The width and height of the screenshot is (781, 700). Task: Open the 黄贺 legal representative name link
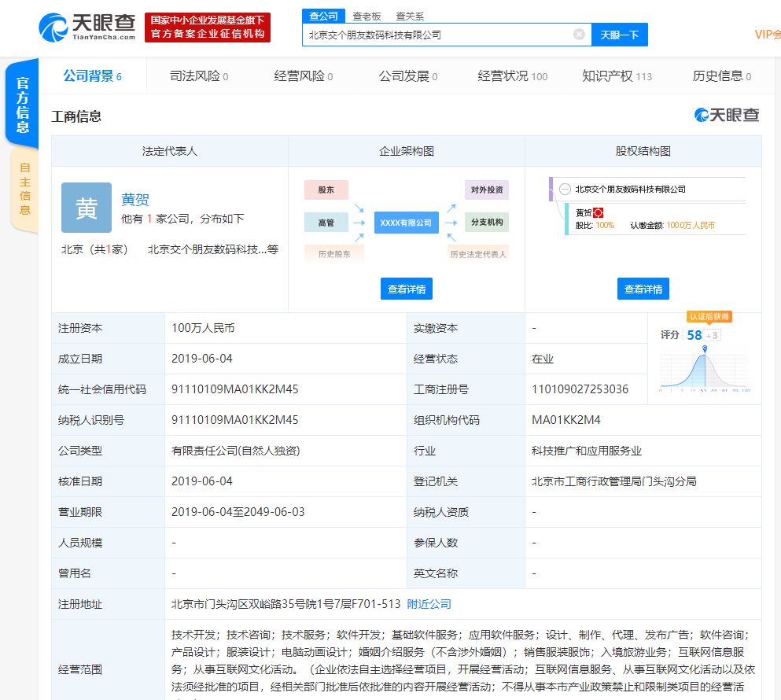click(x=135, y=200)
